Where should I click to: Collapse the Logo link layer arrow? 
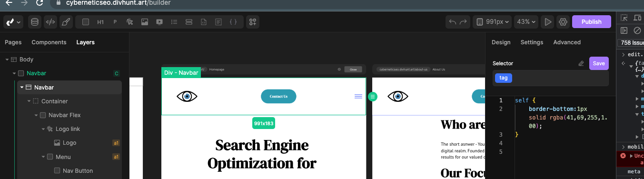click(43, 129)
